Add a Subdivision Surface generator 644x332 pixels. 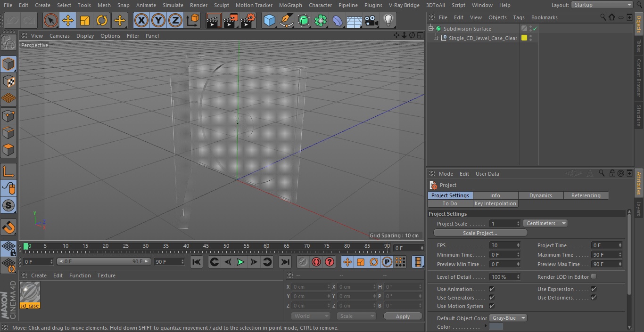(304, 20)
